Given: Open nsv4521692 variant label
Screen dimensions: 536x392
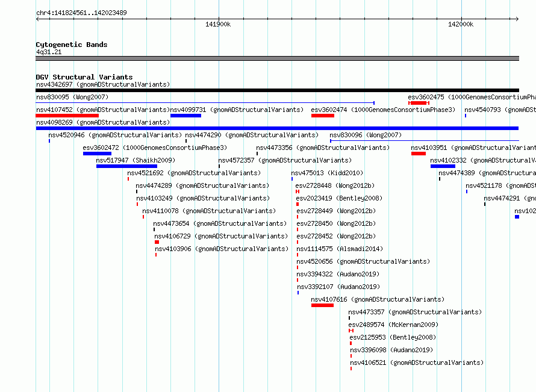Looking at the screenshot, I should click(x=194, y=173).
